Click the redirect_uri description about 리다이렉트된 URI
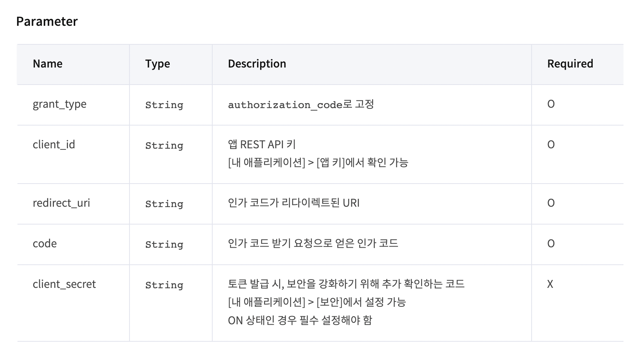 point(294,203)
